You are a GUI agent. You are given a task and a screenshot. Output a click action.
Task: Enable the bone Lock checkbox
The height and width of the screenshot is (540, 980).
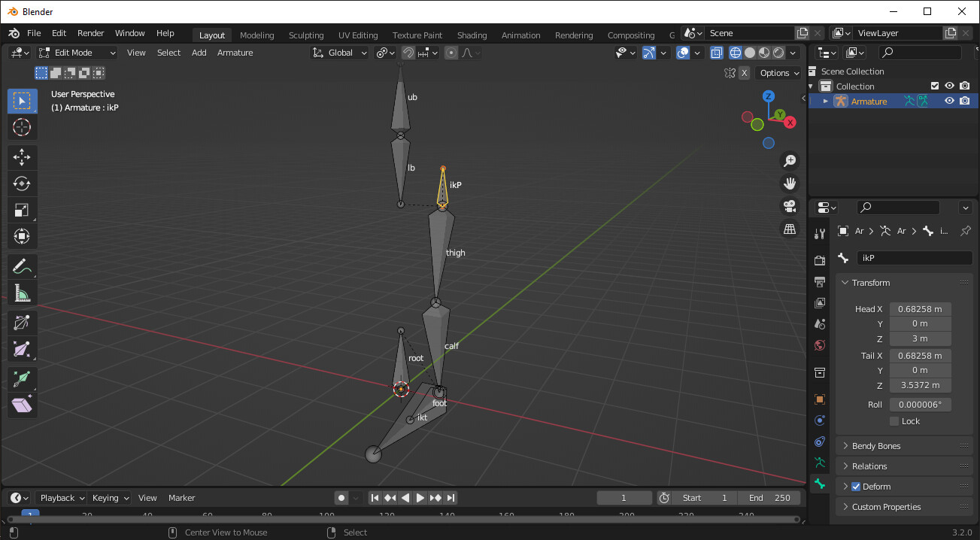point(894,421)
